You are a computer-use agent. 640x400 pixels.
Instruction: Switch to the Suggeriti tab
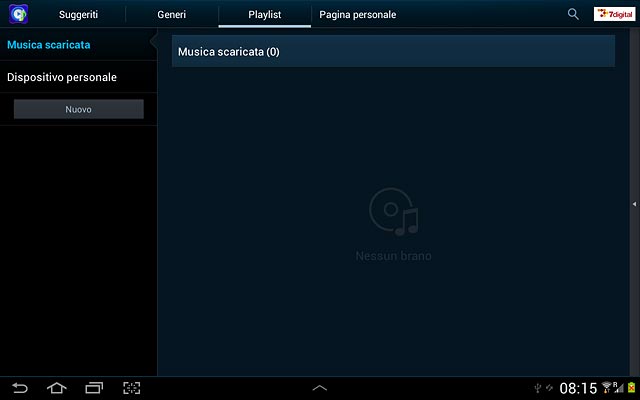78,14
